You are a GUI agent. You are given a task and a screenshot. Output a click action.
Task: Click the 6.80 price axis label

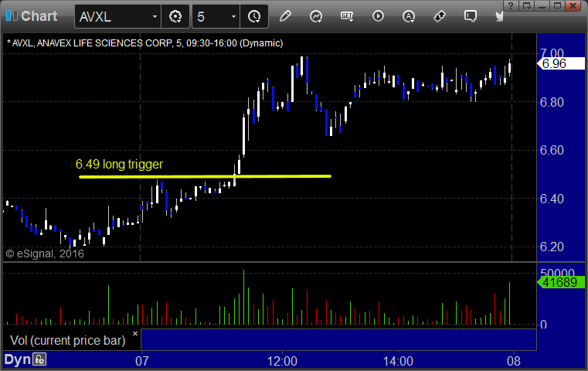pyautogui.click(x=552, y=102)
